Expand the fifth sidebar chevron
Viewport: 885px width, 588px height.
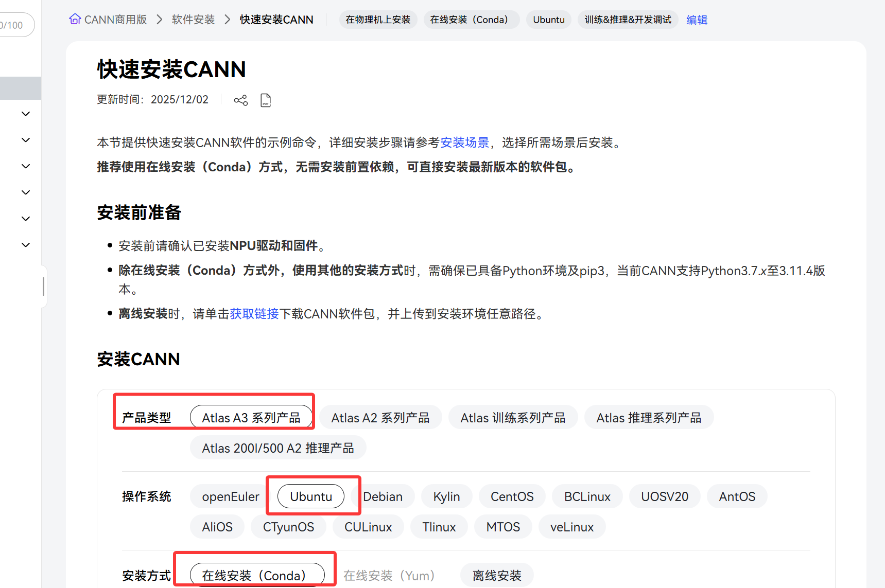coord(26,219)
